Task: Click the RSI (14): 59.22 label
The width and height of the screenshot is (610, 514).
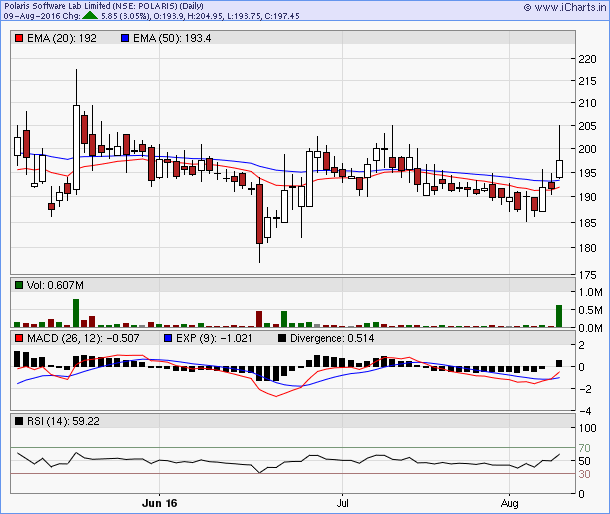Action: (x=63, y=421)
